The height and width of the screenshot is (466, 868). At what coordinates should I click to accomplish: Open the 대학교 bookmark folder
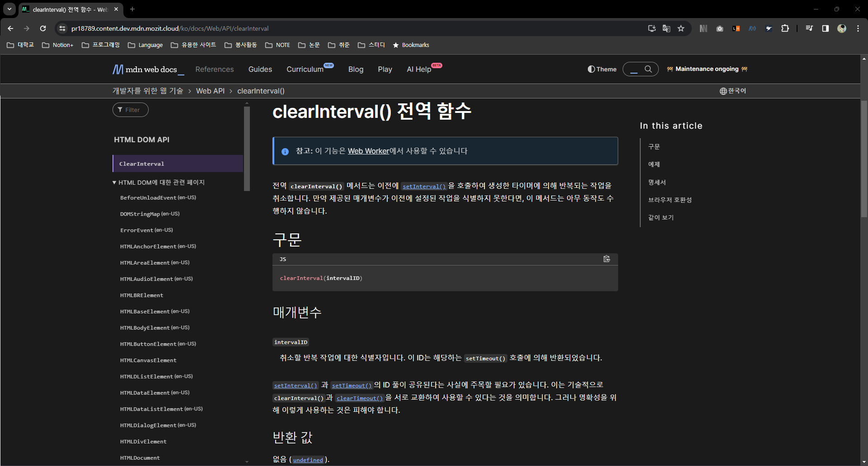(20, 45)
